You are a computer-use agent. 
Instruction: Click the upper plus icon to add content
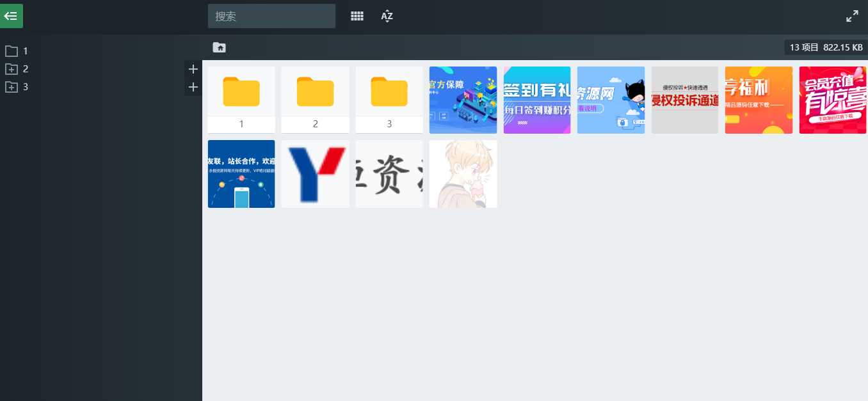pos(193,69)
